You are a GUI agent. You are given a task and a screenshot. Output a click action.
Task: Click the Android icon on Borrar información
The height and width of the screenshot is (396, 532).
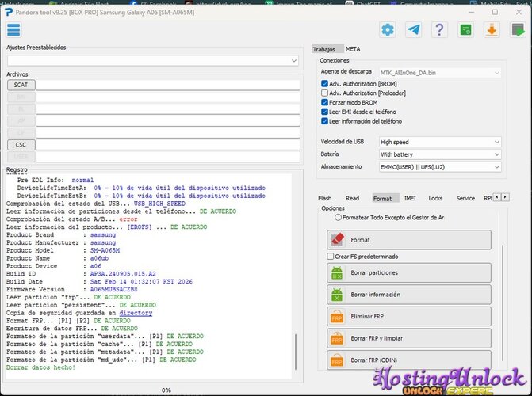337,295
